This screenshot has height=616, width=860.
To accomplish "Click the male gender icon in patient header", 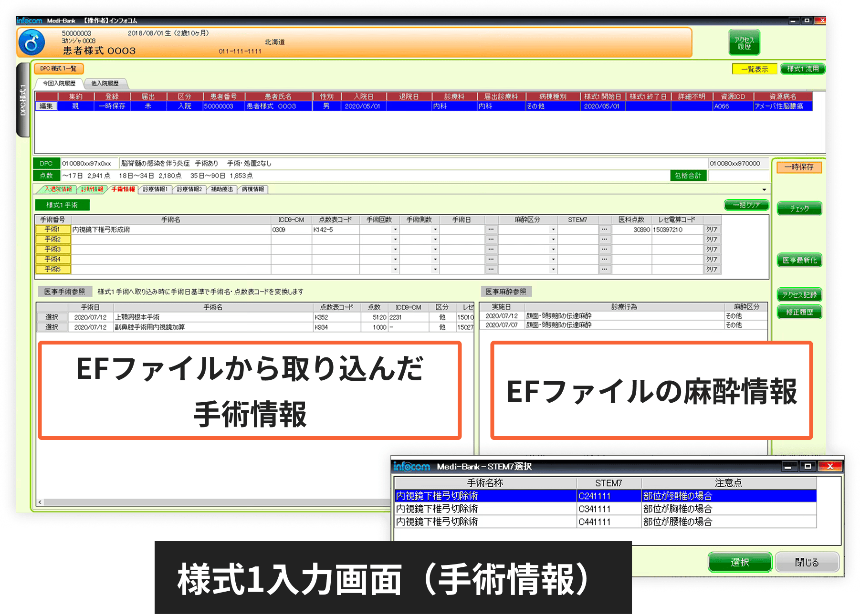I will coord(32,42).
